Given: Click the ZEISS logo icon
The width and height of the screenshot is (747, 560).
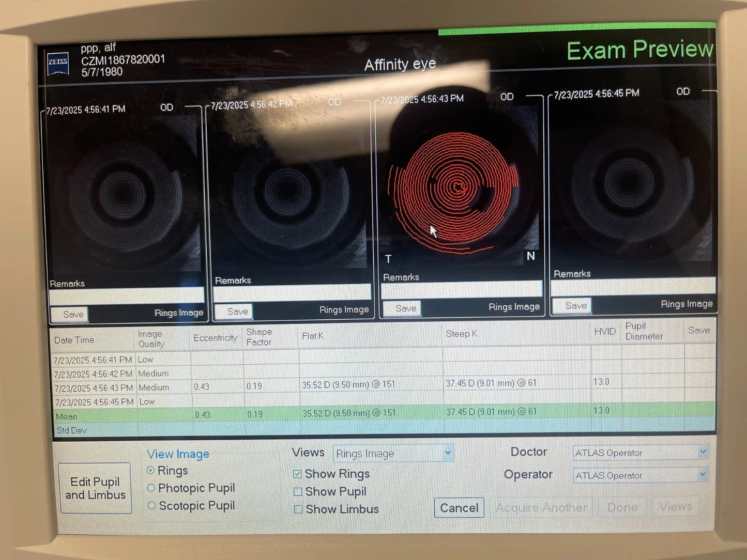Looking at the screenshot, I should coord(58,64).
